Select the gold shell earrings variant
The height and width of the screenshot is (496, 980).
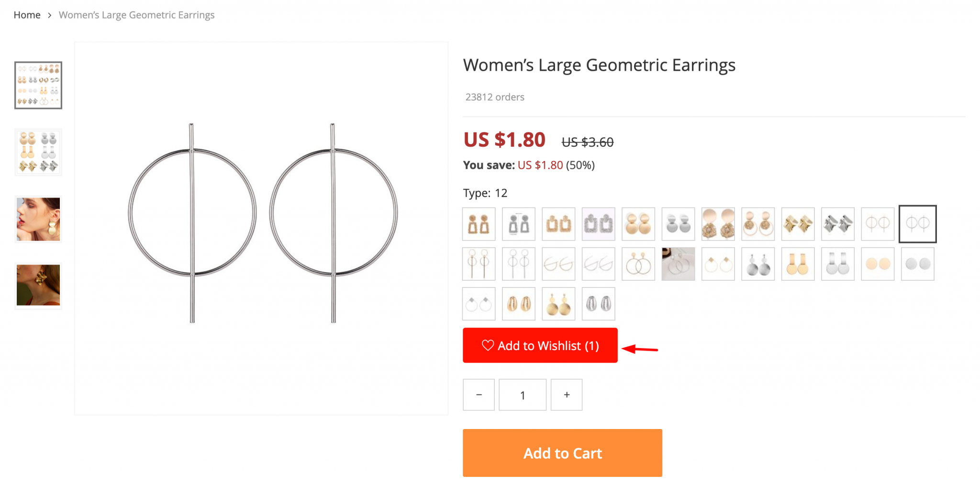(x=518, y=303)
